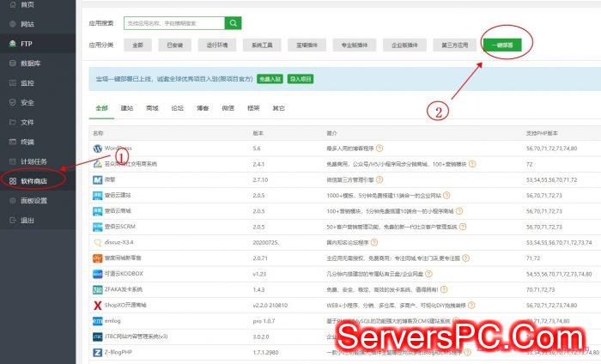Open 计划任务 in the sidebar

tap(34, 161)
